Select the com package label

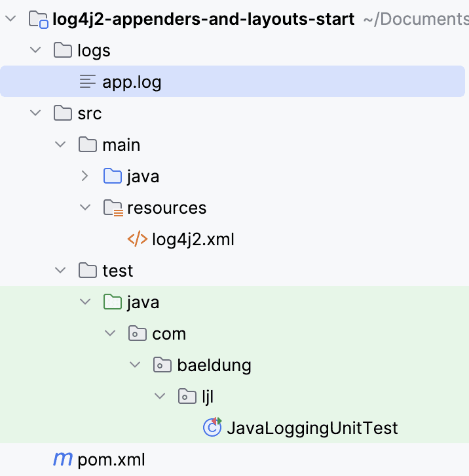[x=169, y=334]
